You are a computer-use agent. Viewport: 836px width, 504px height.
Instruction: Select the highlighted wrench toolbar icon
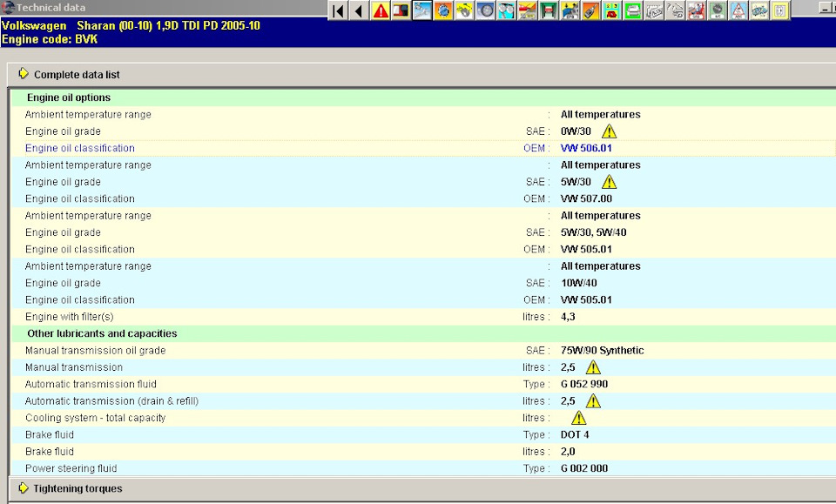click(x=422, y=10)
